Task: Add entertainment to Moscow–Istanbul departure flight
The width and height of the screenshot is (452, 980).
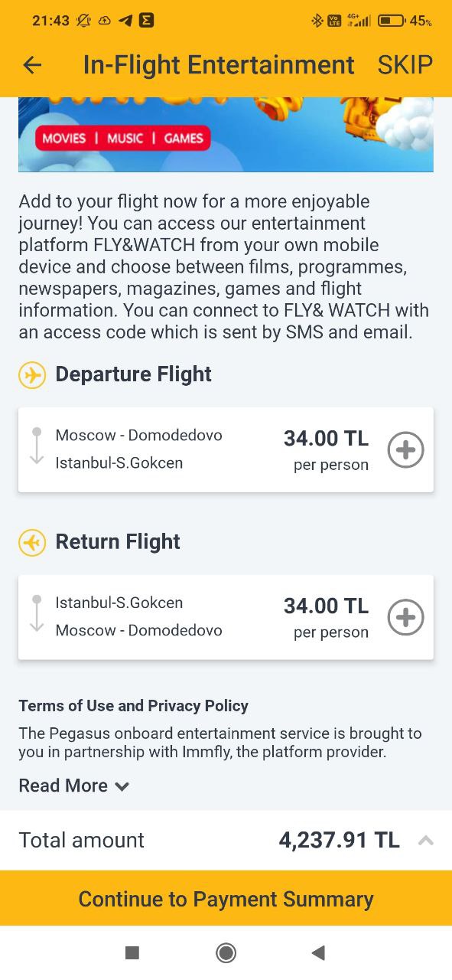Action: click(x=405, y=449)
